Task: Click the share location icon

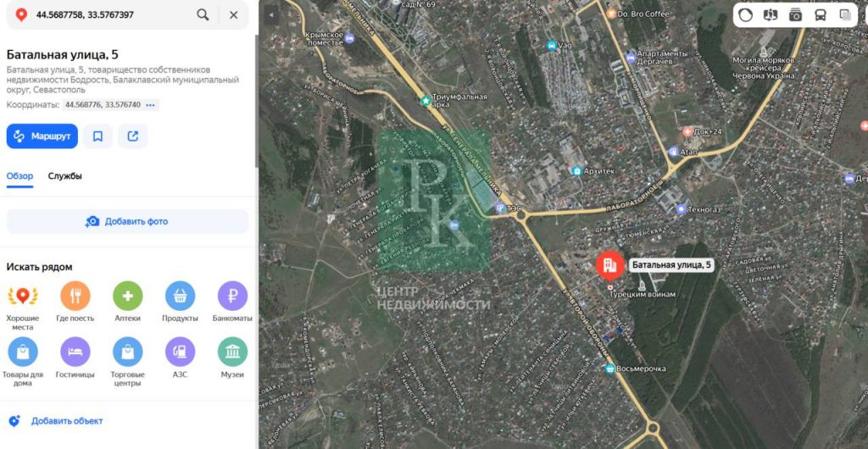Action: (133, 136)
